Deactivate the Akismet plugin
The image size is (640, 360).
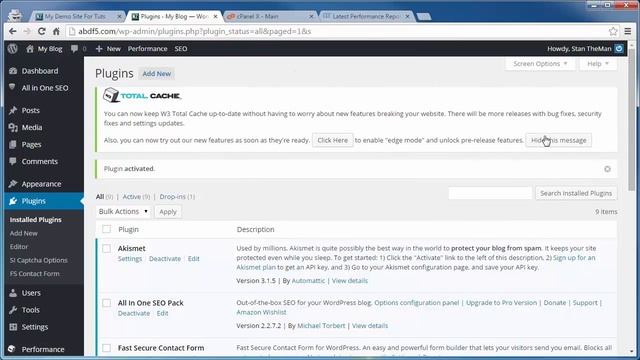point(165,259)
